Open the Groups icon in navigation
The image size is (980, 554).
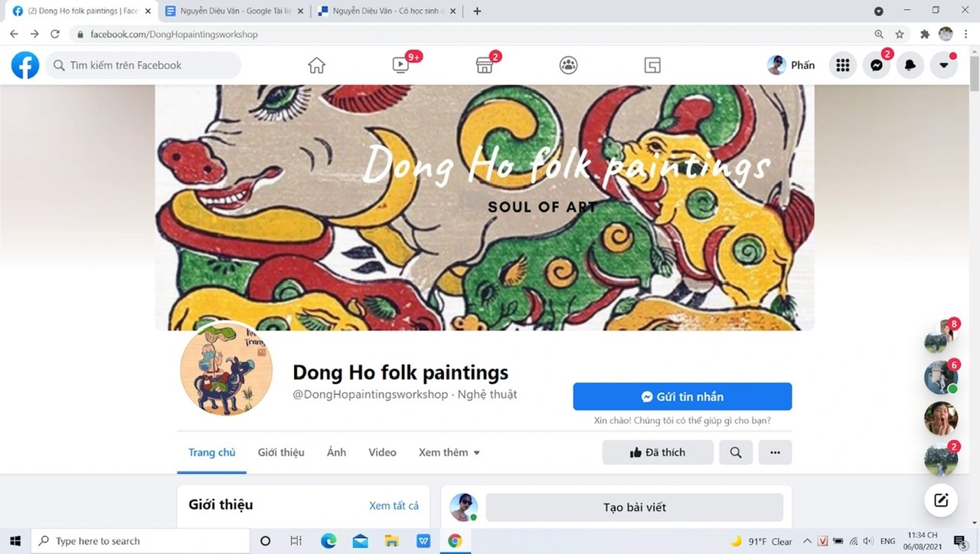tap(568, 65)
